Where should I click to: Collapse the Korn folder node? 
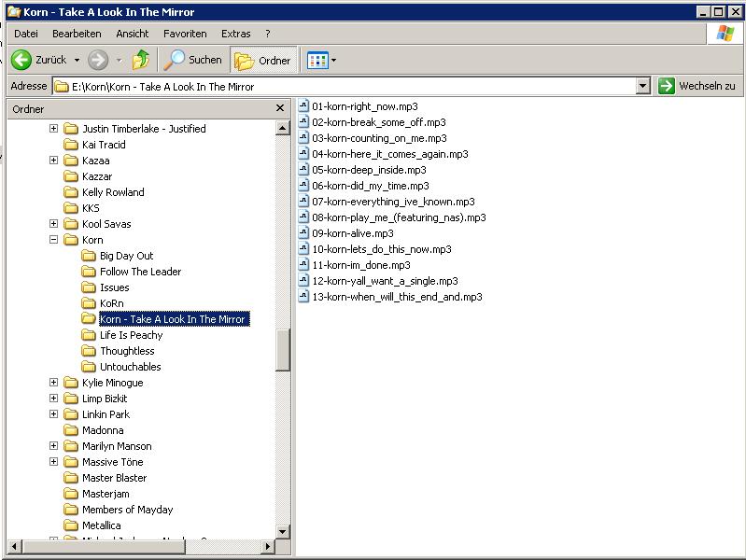pos(54,240)
